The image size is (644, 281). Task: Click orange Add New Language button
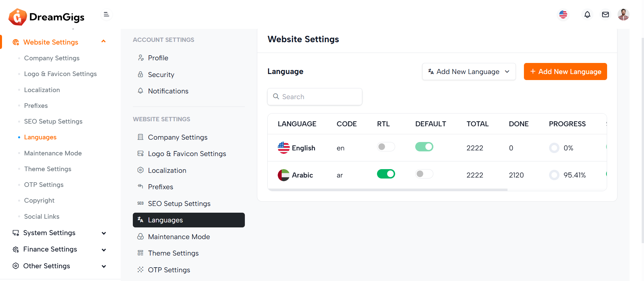565,72
